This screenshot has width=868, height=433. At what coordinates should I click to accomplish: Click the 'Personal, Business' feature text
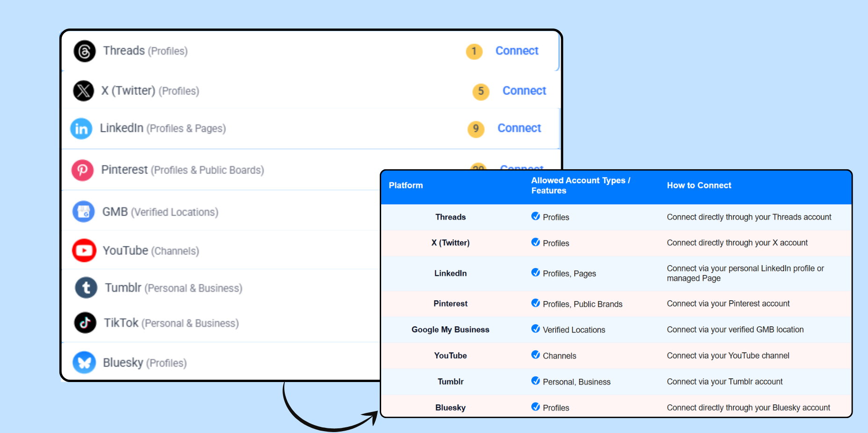577,382
